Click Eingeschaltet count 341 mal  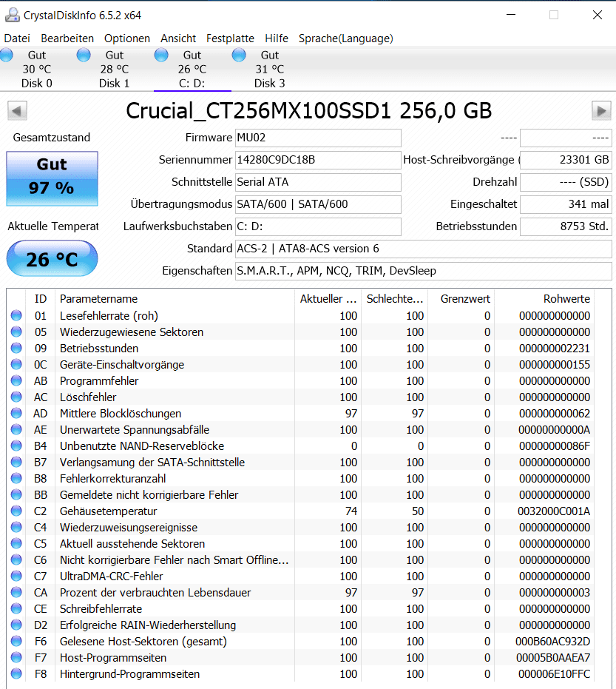[x=566, y=204]
